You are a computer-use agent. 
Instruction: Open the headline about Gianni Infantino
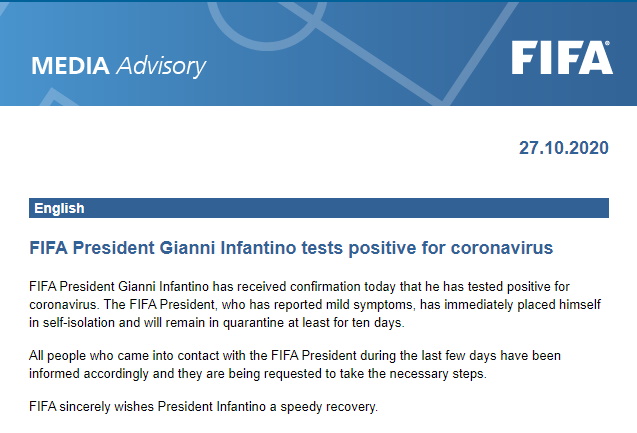point(291,248)
